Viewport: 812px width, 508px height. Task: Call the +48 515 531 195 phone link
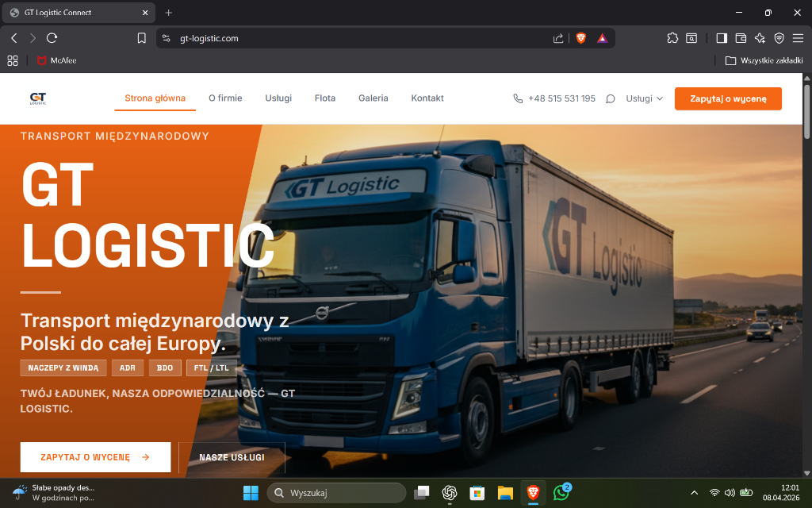pos(554,98)
